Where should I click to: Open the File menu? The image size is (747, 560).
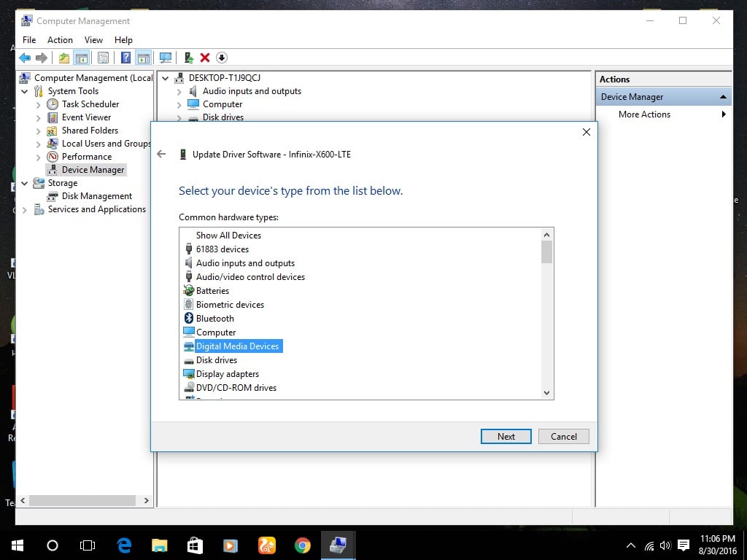[x=29, y=40]
